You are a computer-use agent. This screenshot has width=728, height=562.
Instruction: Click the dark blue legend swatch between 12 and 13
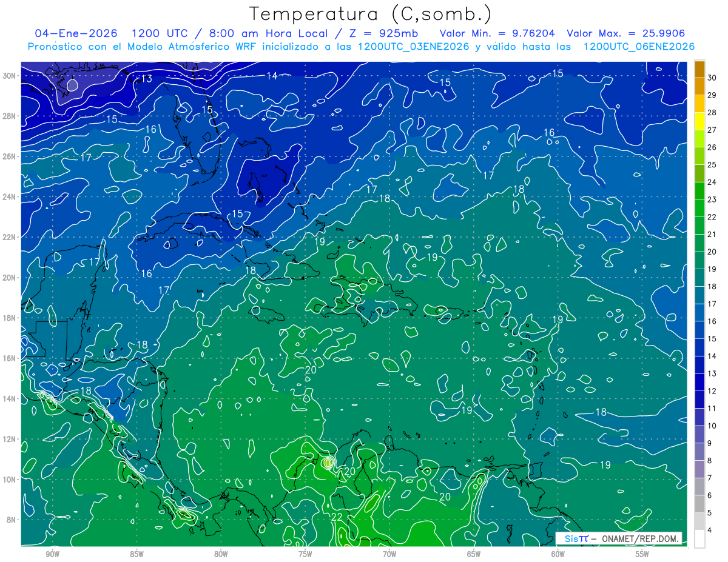(699, 383)
